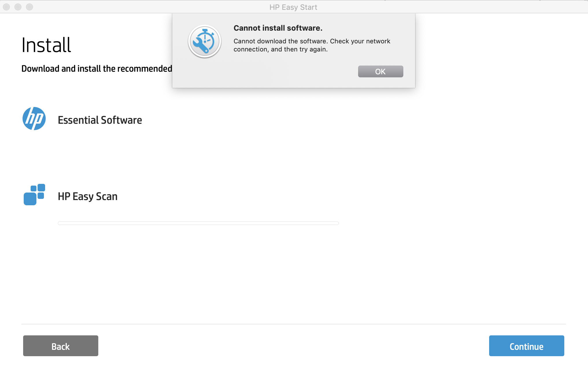Click the blue HP logo icon
This screenshot has height=377, width=588.
(x=34, y=119)
